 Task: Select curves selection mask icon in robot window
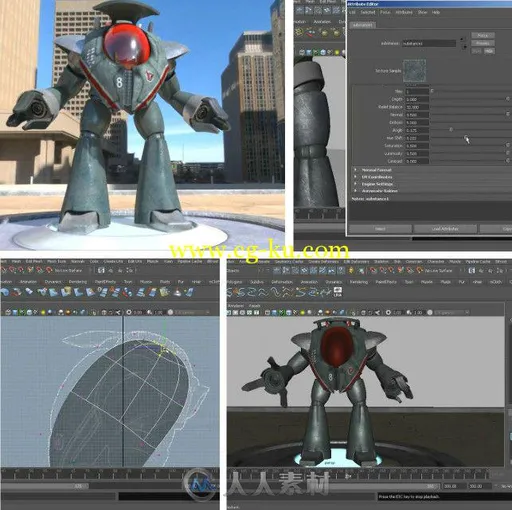(295, 271)
